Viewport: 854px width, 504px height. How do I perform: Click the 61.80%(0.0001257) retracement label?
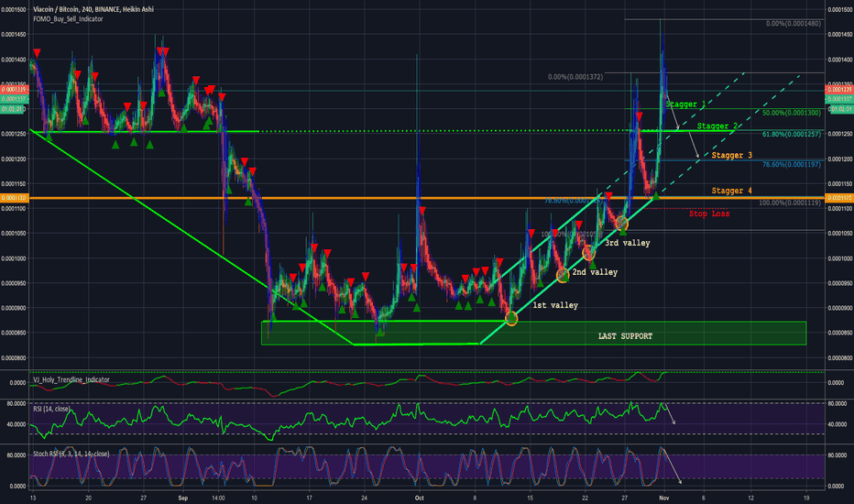792,134
